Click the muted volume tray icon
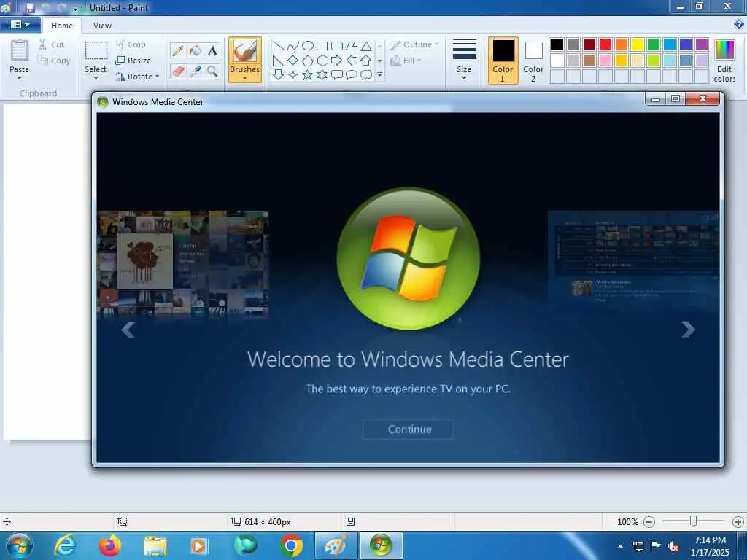Screen dimensions: 747x560 click(x=673, y=546)
